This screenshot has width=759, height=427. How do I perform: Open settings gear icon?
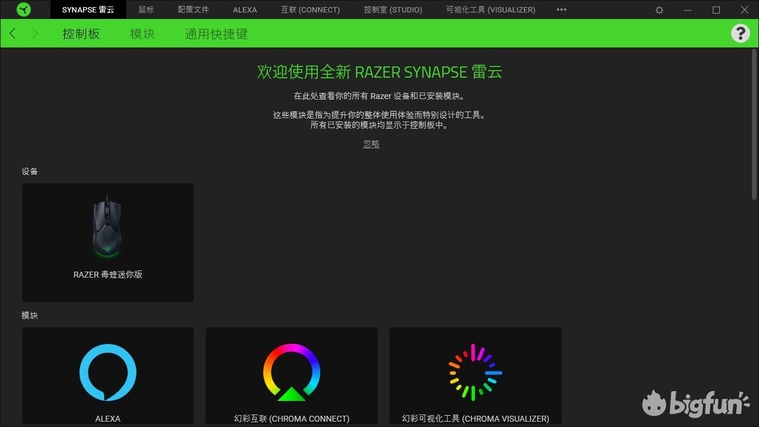[659, 10]
